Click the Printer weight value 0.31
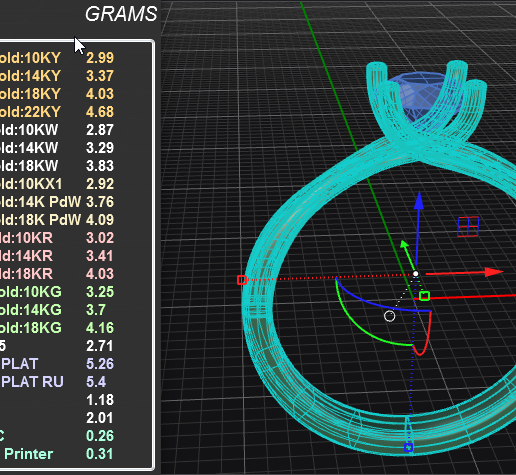The height and width of the screenshot is (475, 516). pyautogui.click(x=100, y=454)
